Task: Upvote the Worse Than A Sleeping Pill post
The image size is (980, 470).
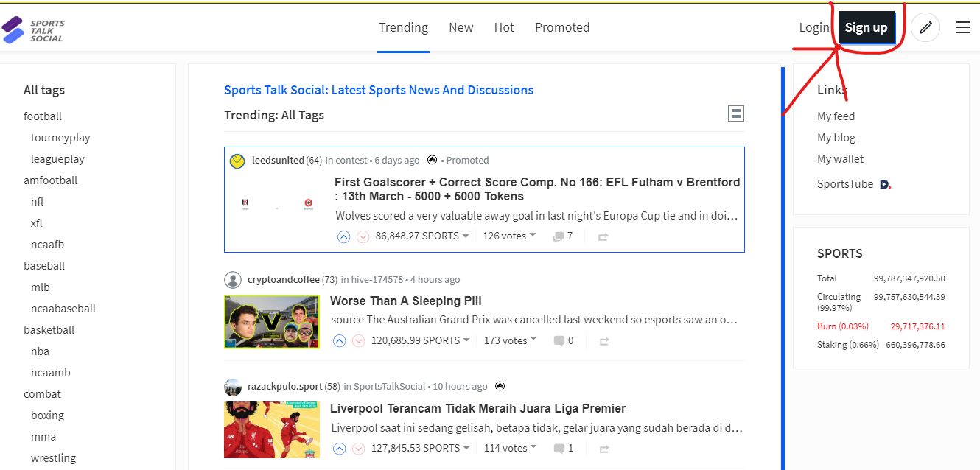Action: (x=340, y=341)
